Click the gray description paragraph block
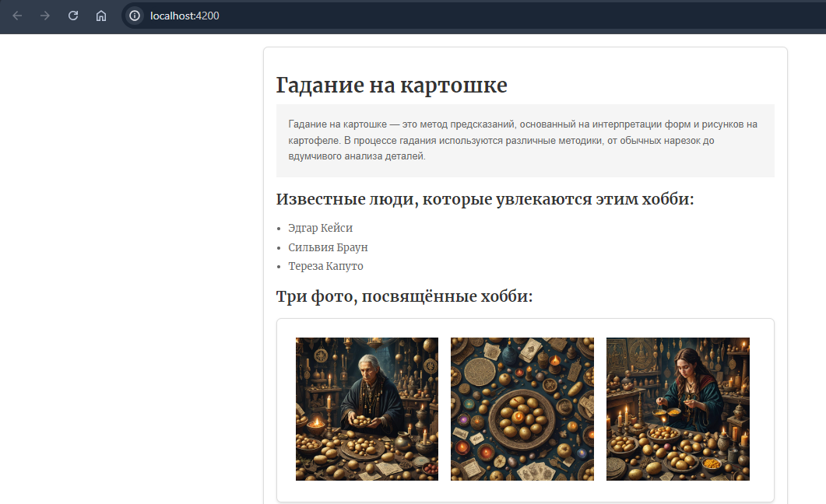Screen dimensions: 826x504 (x=525, y=140)
